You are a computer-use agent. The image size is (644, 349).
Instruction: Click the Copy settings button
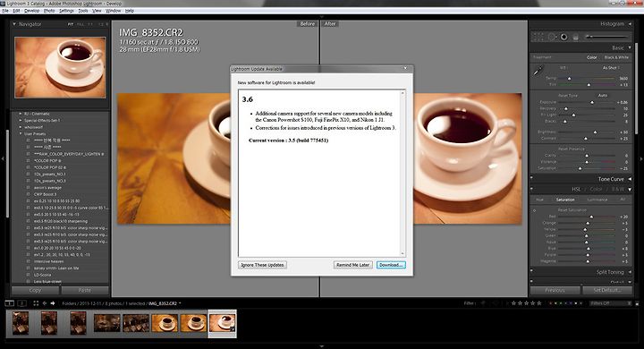click(x=35, y=290)
